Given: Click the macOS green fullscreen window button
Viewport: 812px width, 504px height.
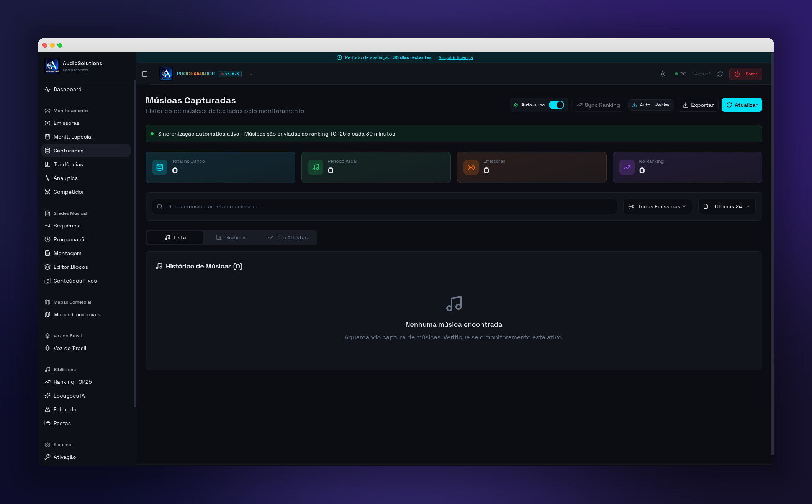Looking at the screenshot, I should pyautogui.click(x=60, y=45).
